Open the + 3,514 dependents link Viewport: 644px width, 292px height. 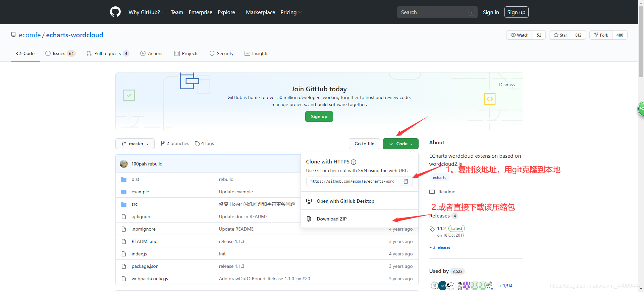pos(506,286)
